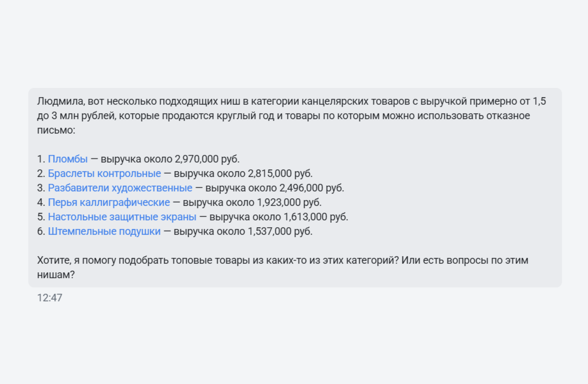
Task: Click the revenue figure 1,613,000 руб.
Action: click(315, 217)
